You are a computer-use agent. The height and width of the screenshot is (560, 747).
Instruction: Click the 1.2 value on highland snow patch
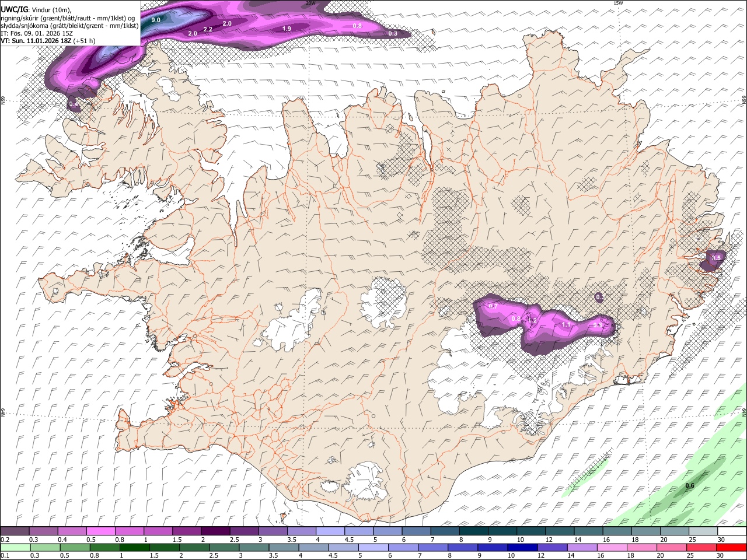pos(532,320)
